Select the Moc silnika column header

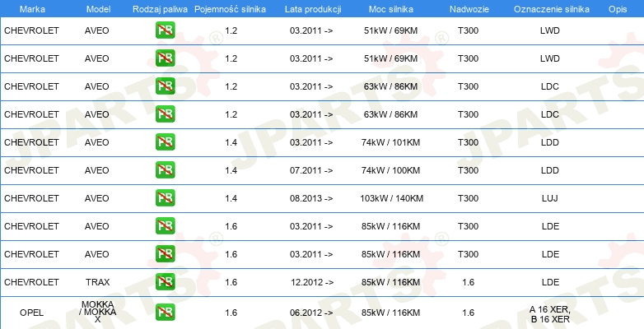pyautogui.click(x=392, y=7)
